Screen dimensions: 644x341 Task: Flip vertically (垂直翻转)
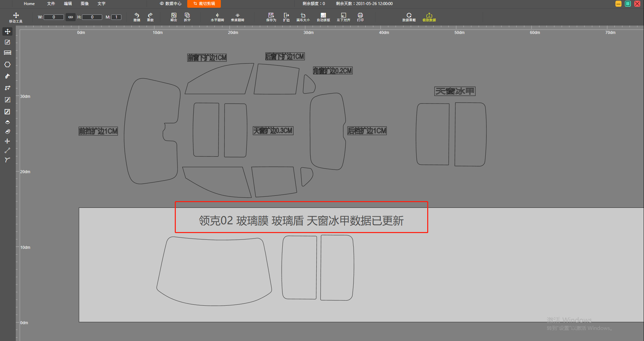[238, 17]
